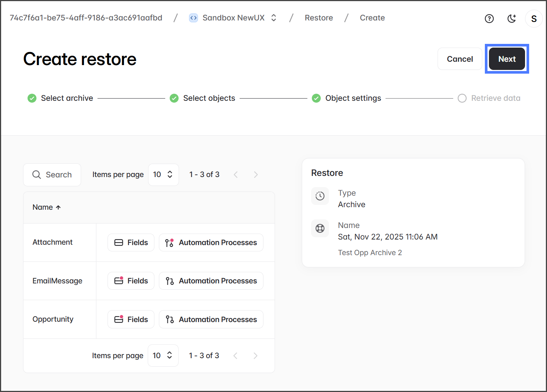Open bottom Items per page dropdown
The image size is (547, 392).
tap(163, 356)
